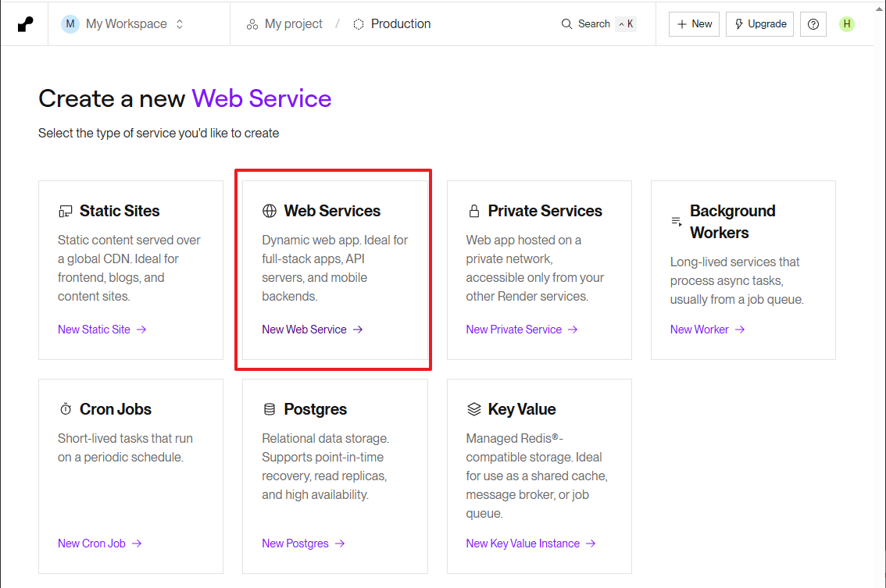Image resolution: width=886 pixels, height=588 pixels.
Task: Open the New dropdown button
Action: coord(694,24)
